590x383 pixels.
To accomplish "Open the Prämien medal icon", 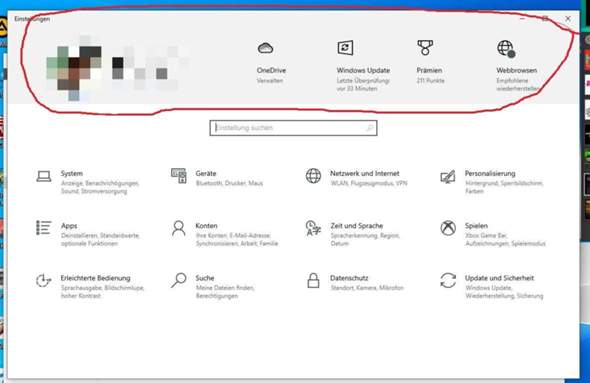I will point(425,48).
